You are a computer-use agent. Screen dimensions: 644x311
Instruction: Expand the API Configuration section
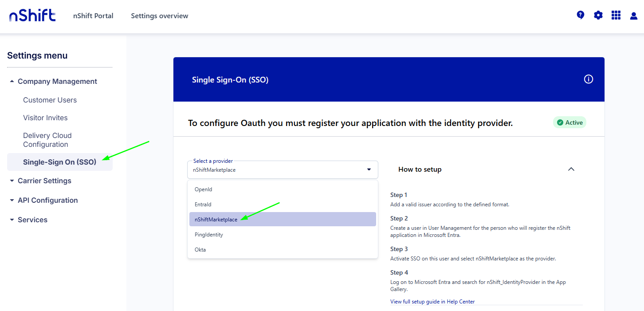(47, 200)
